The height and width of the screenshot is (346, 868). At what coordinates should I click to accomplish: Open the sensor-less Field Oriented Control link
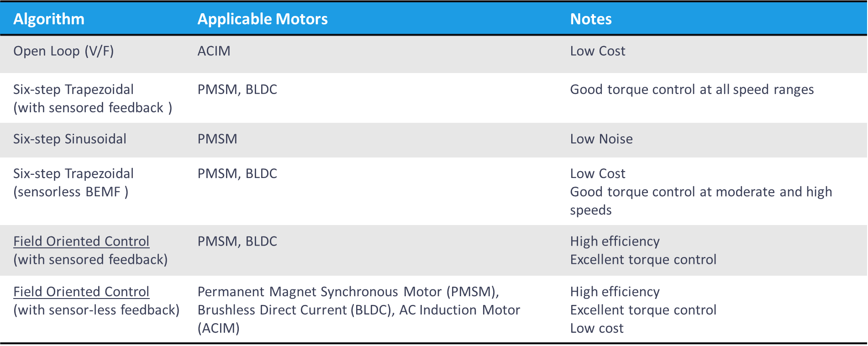(x=81, y=291)
